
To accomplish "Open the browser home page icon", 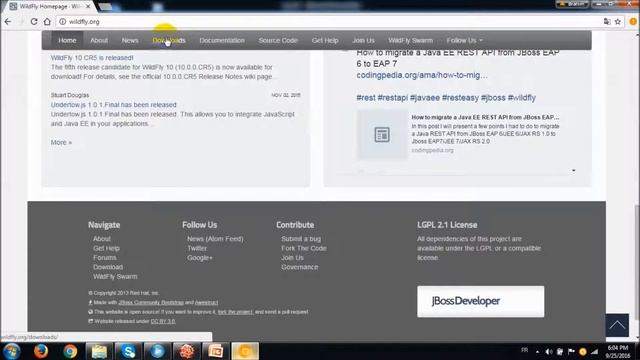I will tap(47, 22).
